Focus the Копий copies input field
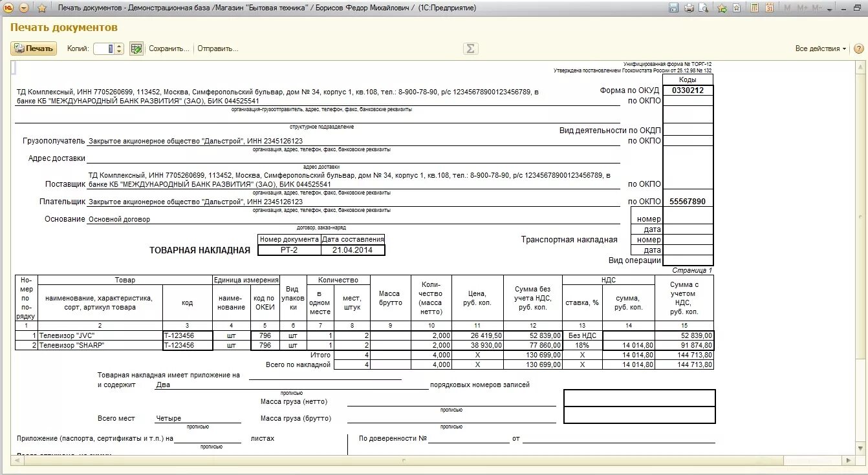Image resolution: width=868 pixels, height=475 pixels. point(104,48)
